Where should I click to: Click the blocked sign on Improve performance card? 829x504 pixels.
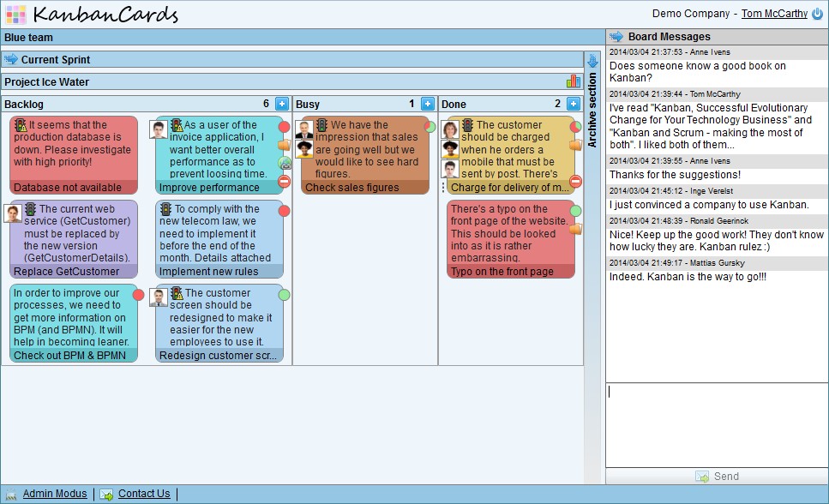[285, 181]
